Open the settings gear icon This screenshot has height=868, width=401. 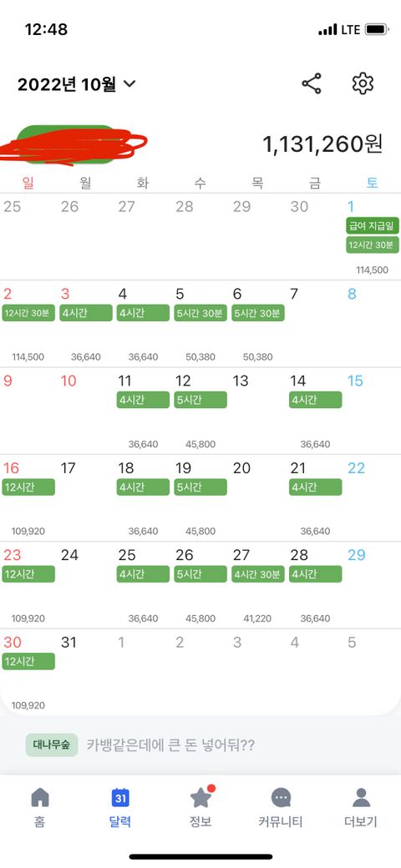point(363,83)
